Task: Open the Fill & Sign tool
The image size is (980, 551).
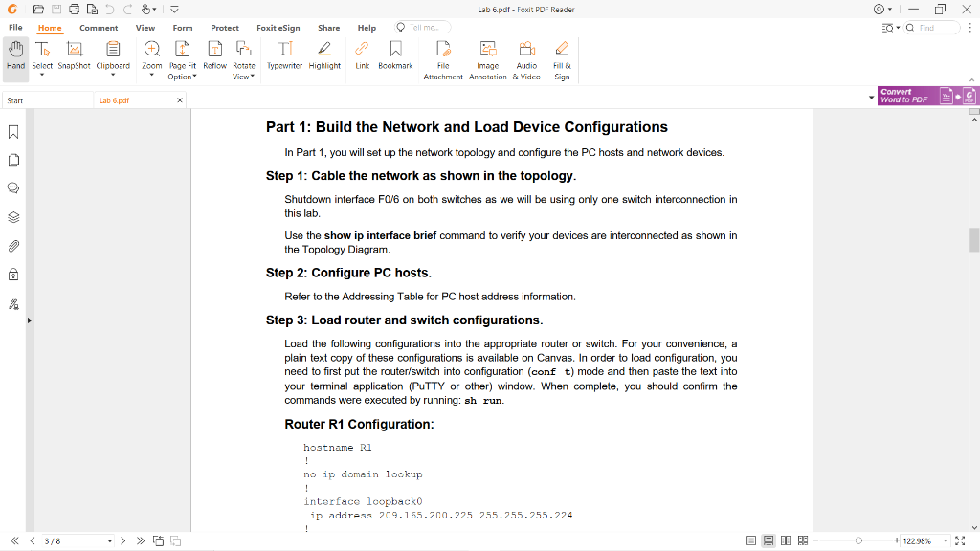Action: (x=562, y=57)
